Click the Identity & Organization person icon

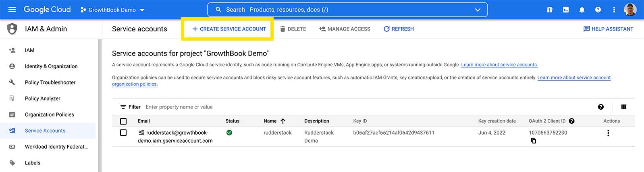(x=12, y=66)
